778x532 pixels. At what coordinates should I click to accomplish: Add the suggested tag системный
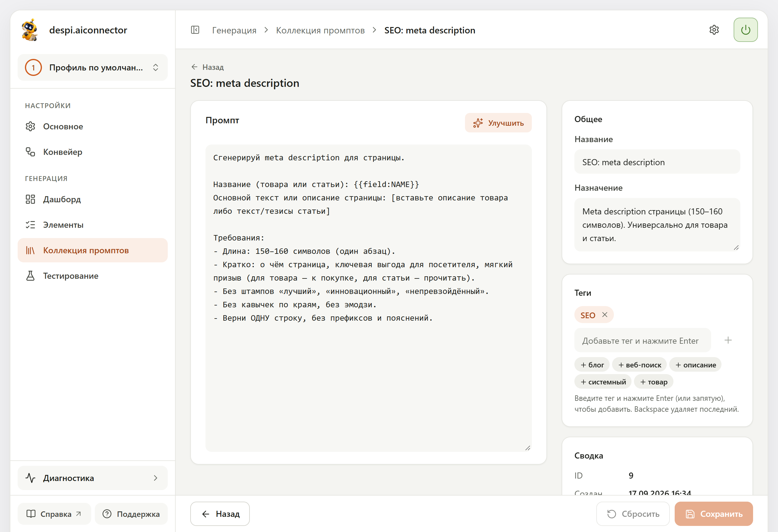point(603,382)
